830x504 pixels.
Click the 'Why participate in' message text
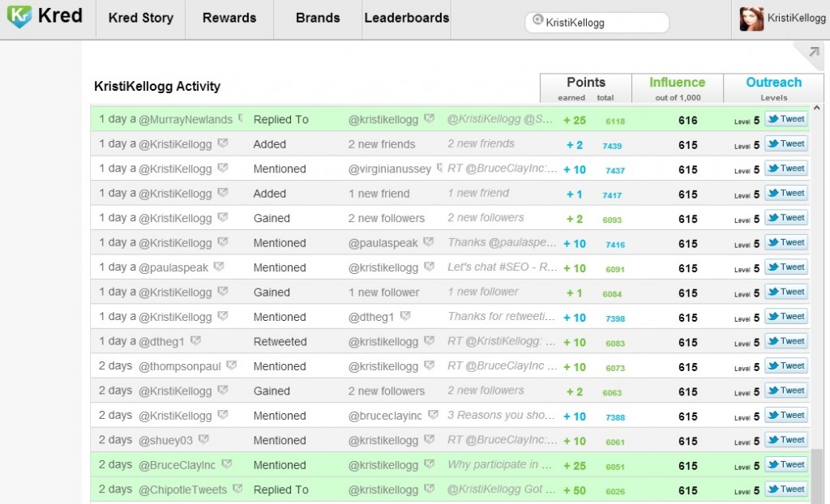pyautogui.click(x=499, y=464)
